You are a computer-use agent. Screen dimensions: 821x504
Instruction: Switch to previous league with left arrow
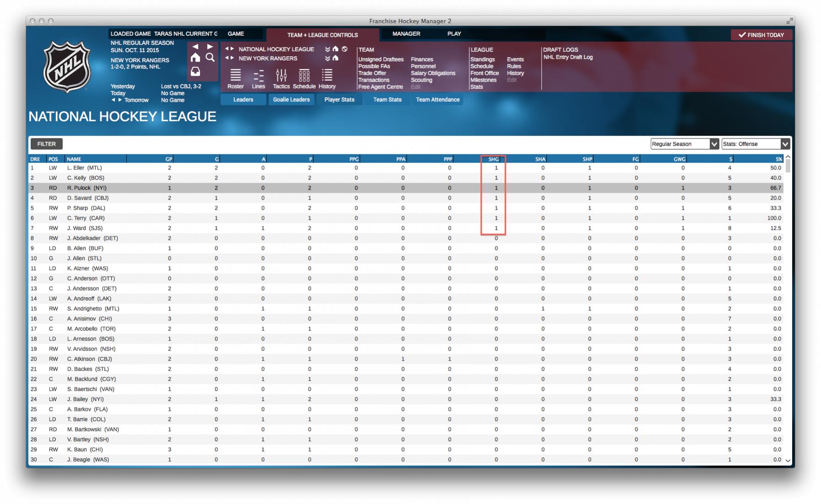(x=226, y=49)
